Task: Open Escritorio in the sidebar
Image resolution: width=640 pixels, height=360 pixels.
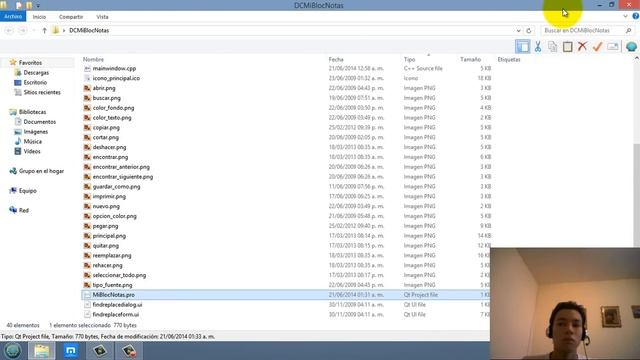Action: click(x=35, y=82)
